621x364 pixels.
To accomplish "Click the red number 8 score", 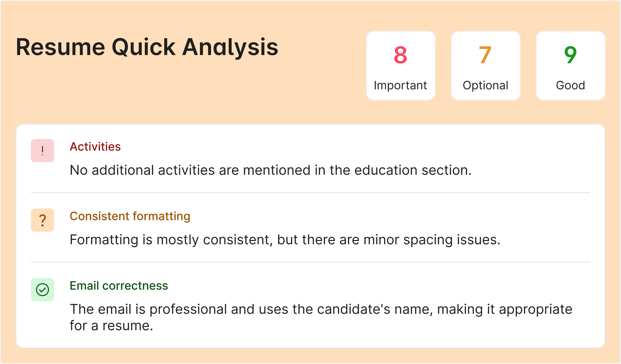I will [x=401, y=55].
